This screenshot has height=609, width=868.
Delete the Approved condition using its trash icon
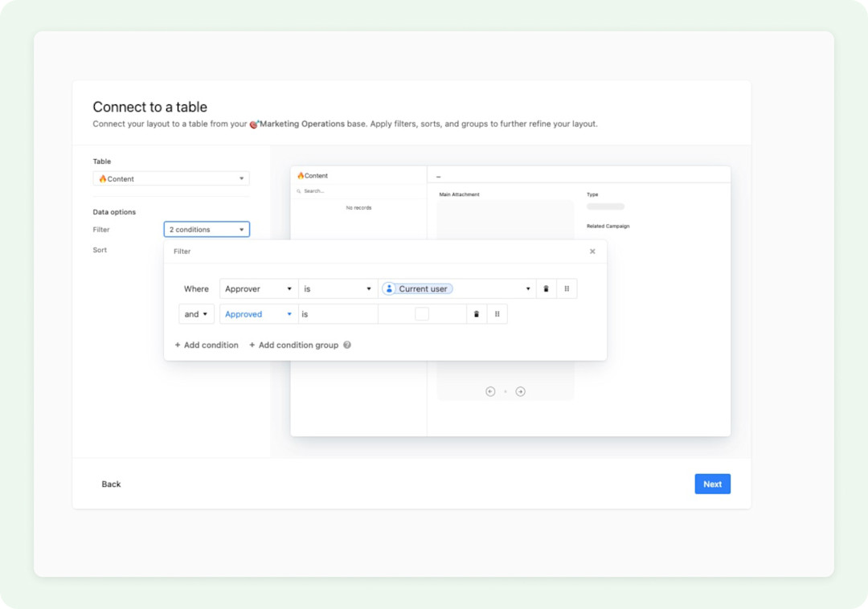[x=476, y=313]
